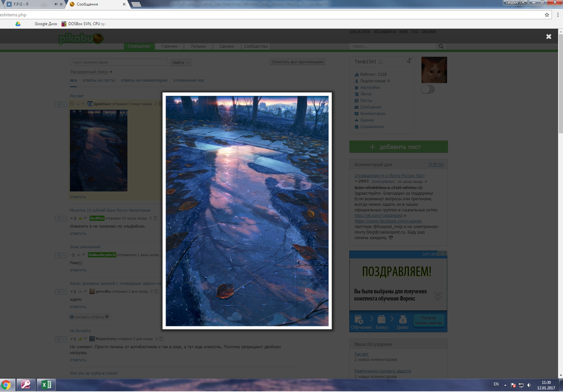The width and height of the screenshot is (563, 392).
Task: Open Настройки in the profile menu
Action: point(370,87)
